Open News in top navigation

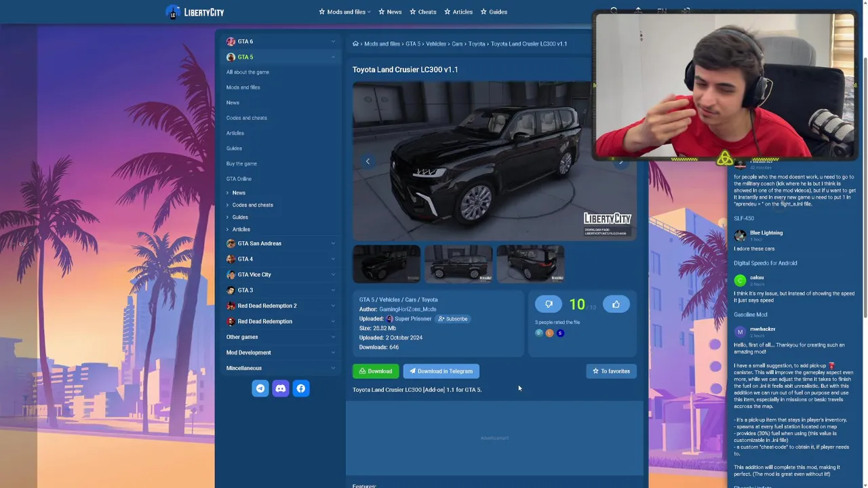(x=390, y=12)
